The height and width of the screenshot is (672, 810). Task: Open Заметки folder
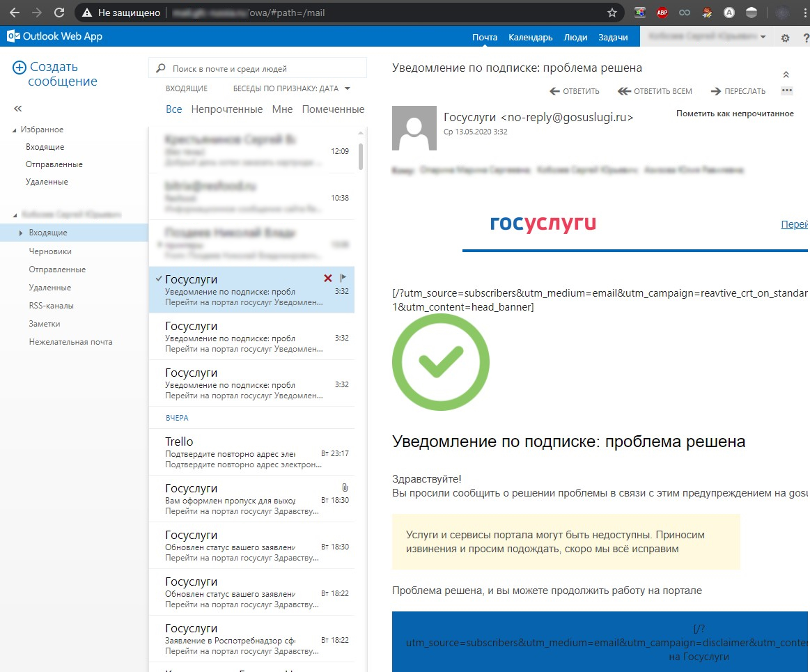click(x=45, y=324)
